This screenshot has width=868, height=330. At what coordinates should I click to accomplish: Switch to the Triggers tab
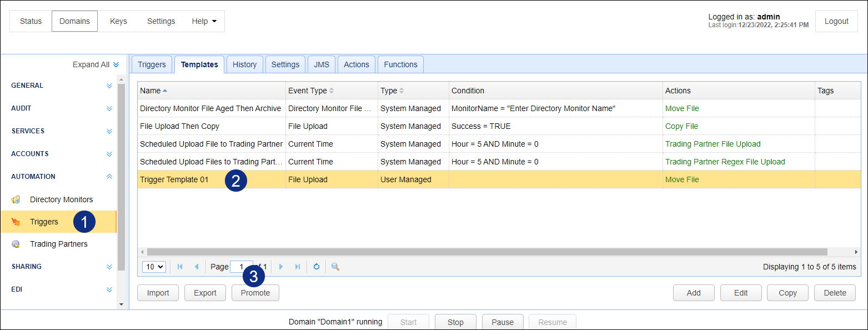152,64
